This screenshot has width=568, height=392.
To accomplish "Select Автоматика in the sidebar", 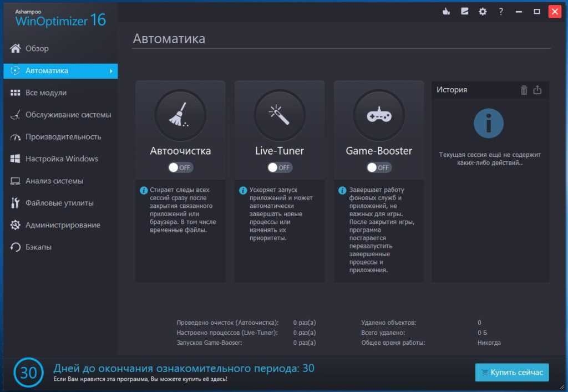I will pos(60,71).
